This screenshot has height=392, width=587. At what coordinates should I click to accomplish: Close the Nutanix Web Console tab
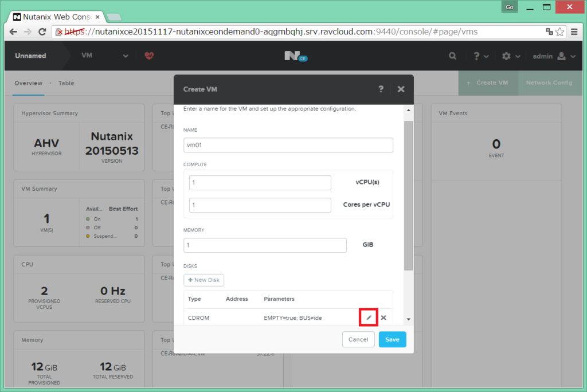point(97,17)
